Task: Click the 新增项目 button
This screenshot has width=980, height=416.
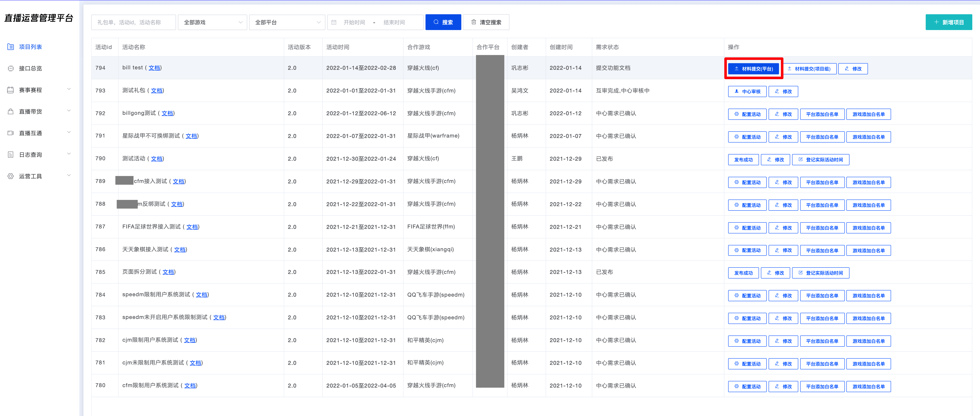Action: (949, 23)
